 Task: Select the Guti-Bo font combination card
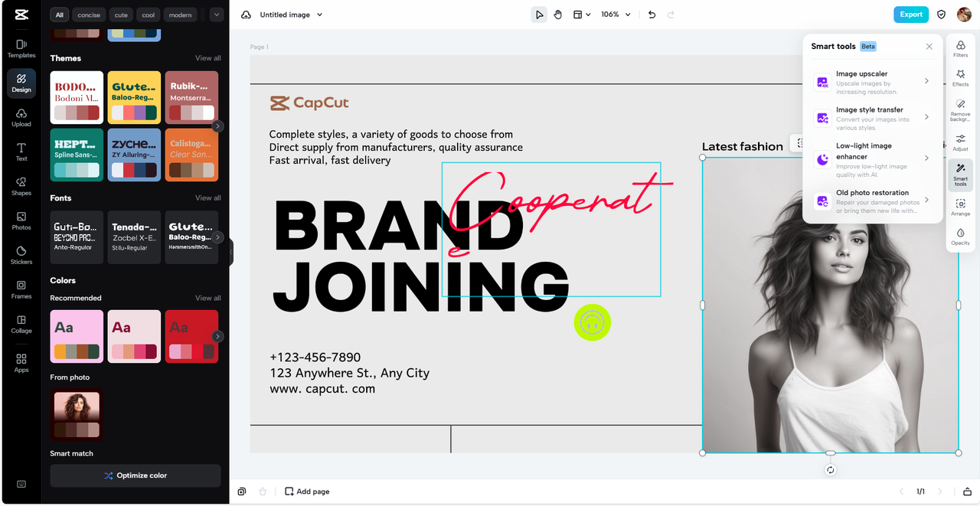coord(77,237)
